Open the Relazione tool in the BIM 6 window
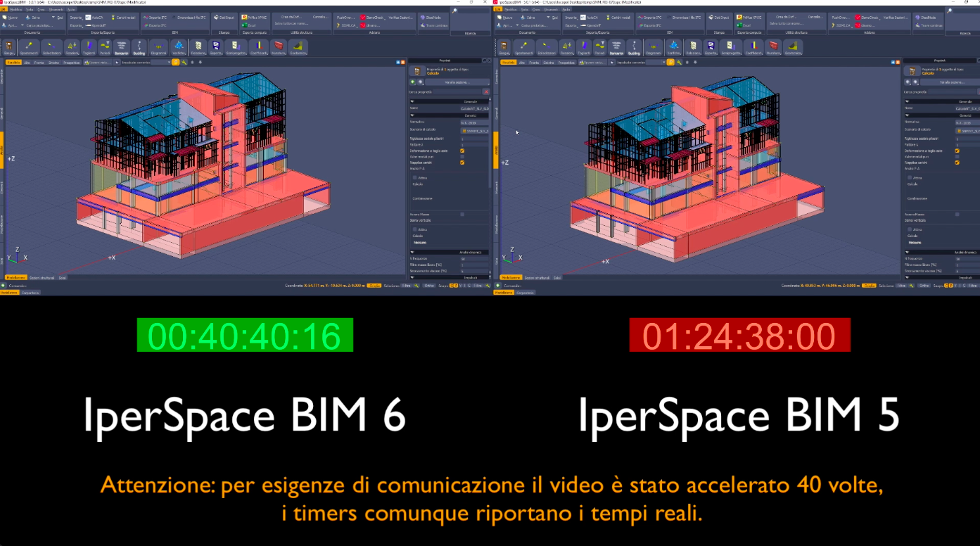The width and height of the screenshot is (980, 546). coord(200,47)
